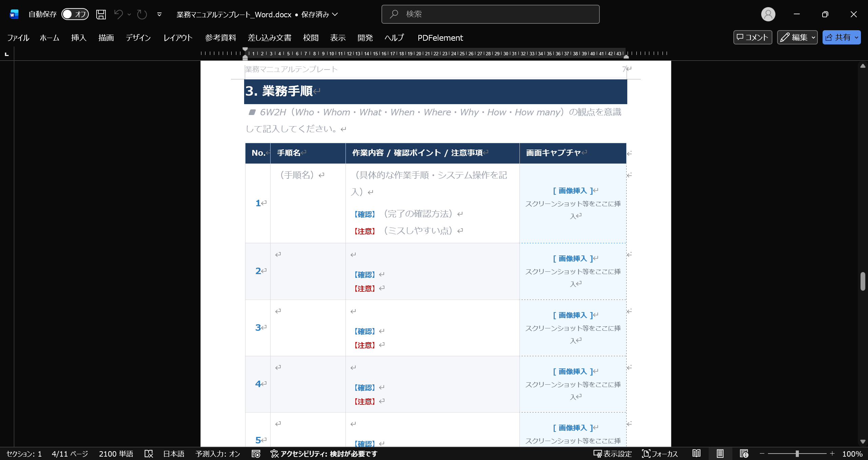Click the zoom slider handle
Screen dimensions: 868x460
click(x=797, y=454)
